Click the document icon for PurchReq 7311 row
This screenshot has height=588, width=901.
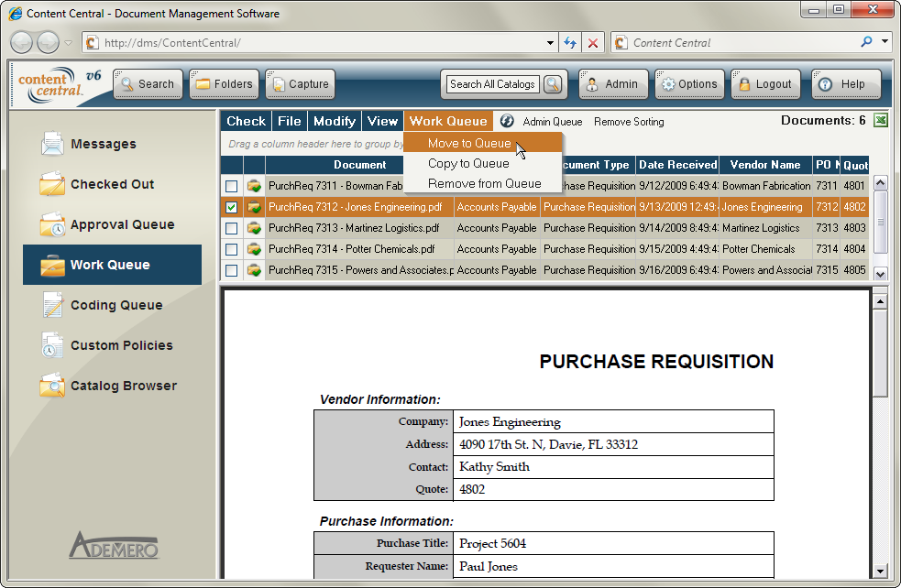[x=254, y=186]
